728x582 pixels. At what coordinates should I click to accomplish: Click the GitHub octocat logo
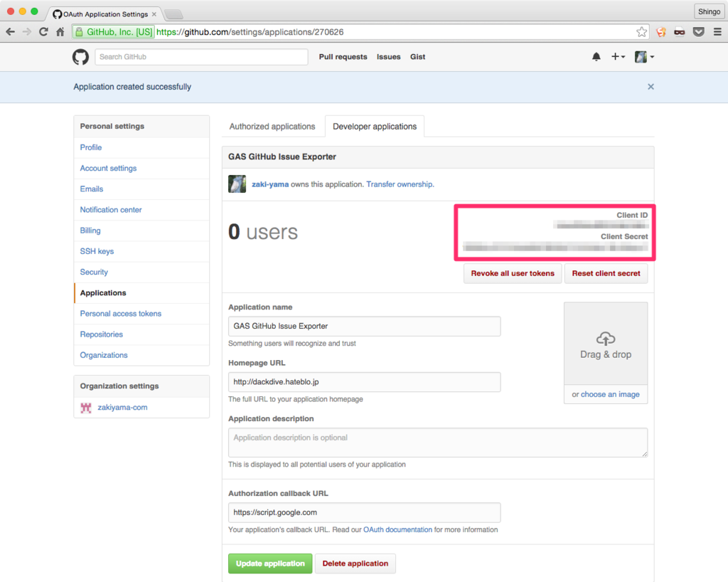[x=80, y=57]
